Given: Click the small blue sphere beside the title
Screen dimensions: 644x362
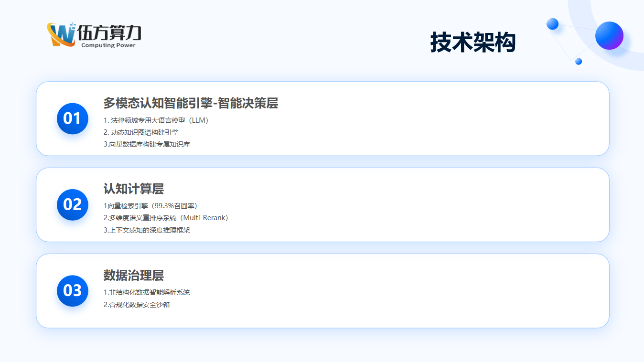Looking at the screenshot, I should point(552,24).
